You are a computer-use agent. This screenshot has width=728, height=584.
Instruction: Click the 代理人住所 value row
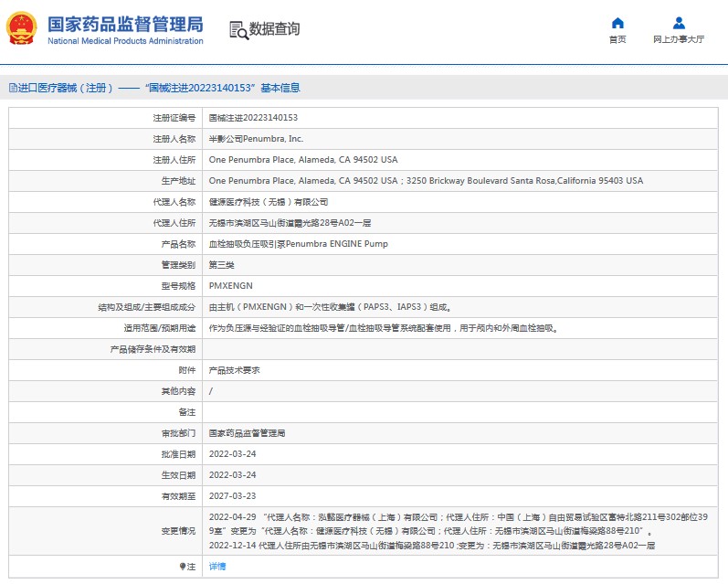[x=290, y=223]
